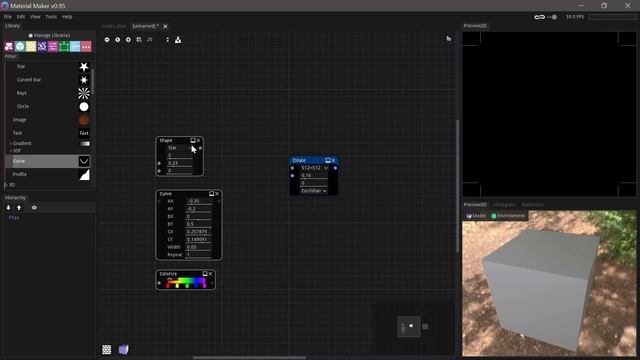640x360 pixels.
Task: Switch to the Reference tab
Action: coord(533,204)
